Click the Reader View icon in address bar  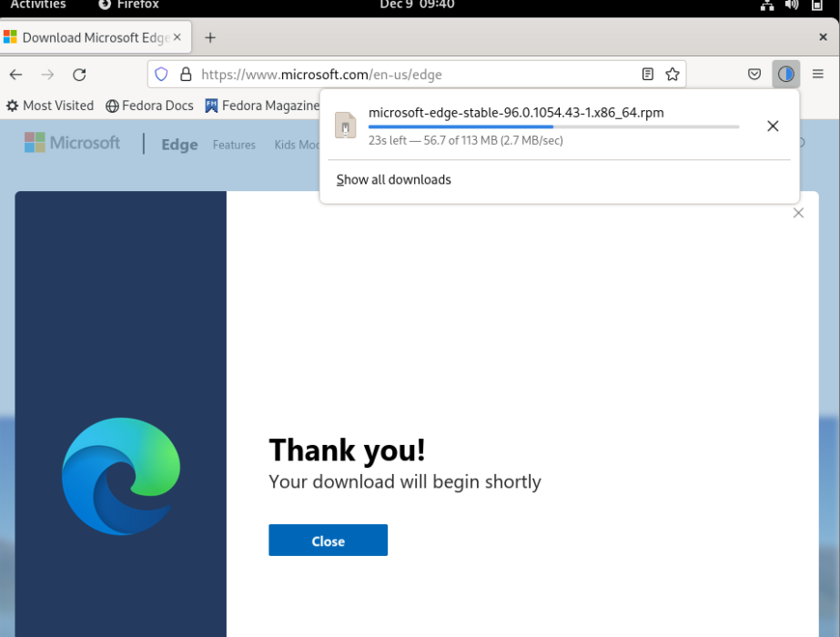(648, 75)
